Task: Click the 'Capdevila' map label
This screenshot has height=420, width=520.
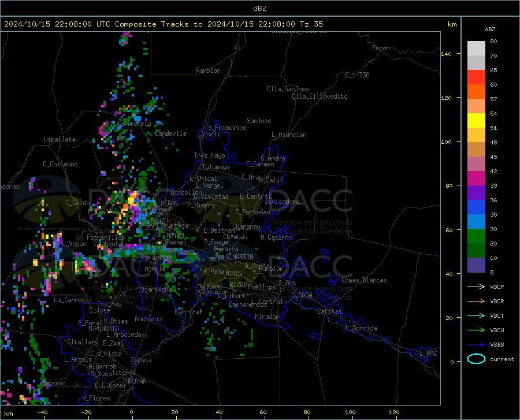Action: click(x=170, y=133)
